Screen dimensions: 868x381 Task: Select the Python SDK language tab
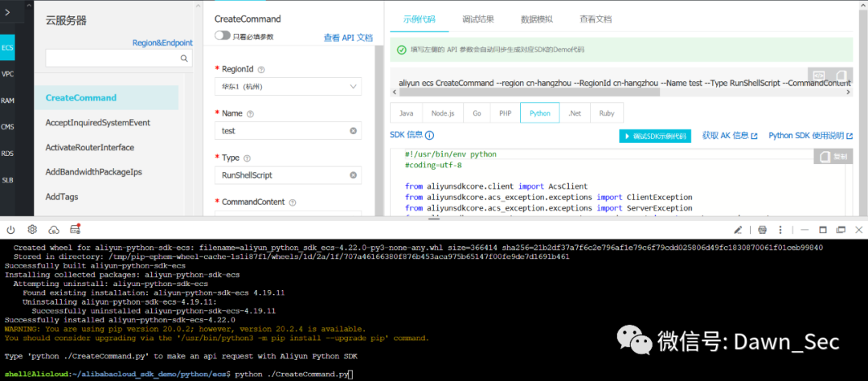pyautogui.click(x=540, y=113)
